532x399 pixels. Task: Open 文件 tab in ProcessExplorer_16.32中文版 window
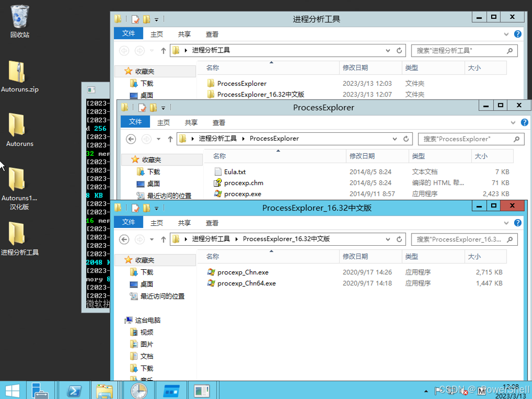(128, 222)
